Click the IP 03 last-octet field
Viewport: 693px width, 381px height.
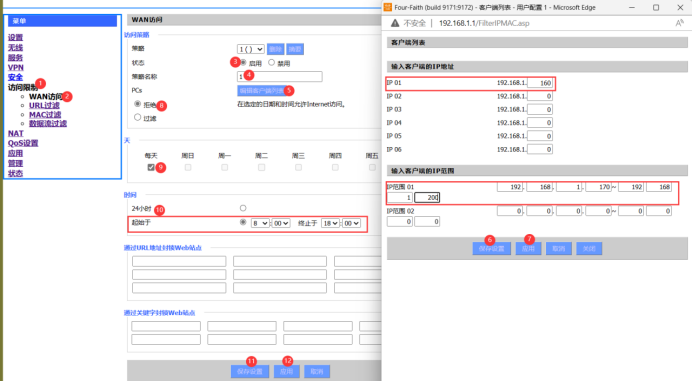(540, 109)
